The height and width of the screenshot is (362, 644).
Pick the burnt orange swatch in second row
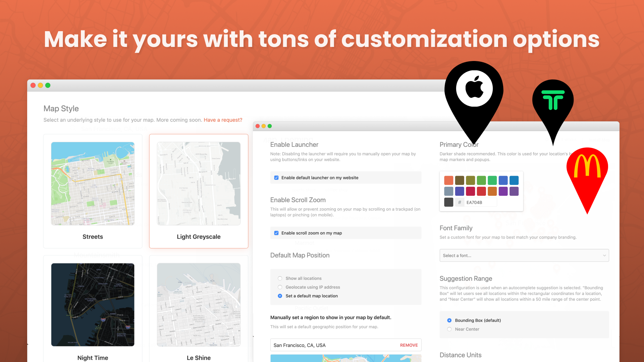click(492, 191)
